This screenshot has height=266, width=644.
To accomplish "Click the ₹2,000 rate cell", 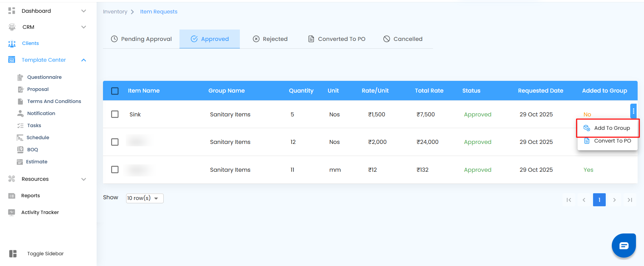I will [377, 142].
